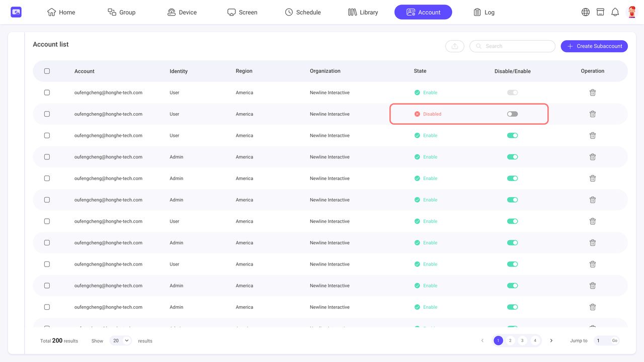This screenshot has height=362, width=644.
Task: Focus the Search input field
Action: pyautogui.click(x=512, y=46)
